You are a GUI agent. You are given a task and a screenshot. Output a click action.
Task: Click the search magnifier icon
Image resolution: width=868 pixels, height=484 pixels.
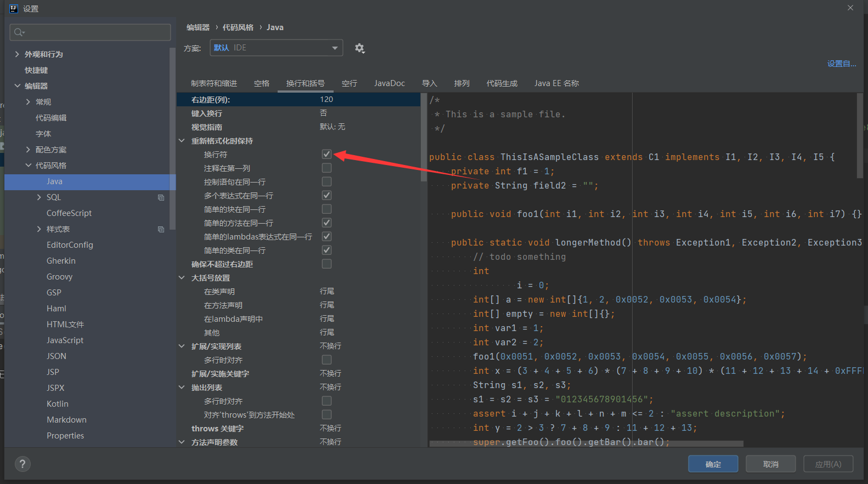[19, 32]
